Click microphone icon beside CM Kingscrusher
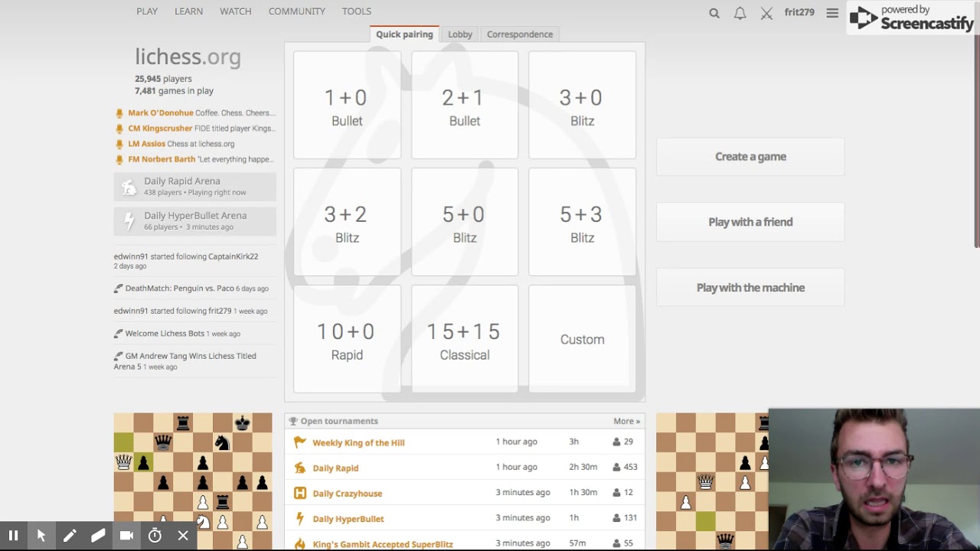The height and width of the screenshot is (551, 980). [x=119, y=129]
